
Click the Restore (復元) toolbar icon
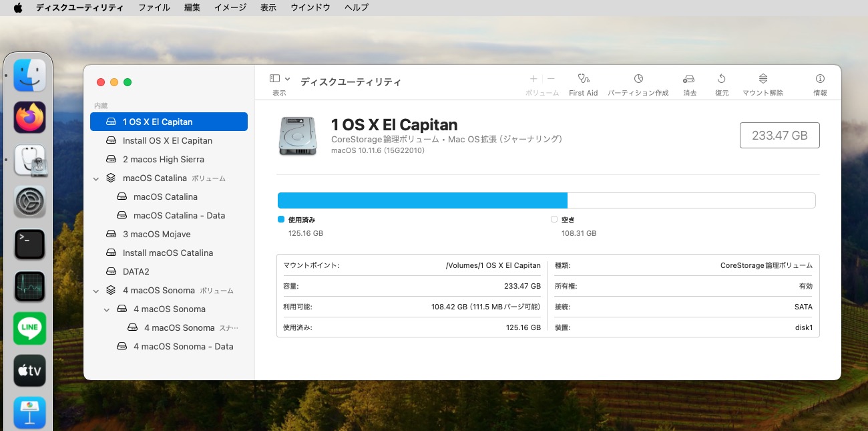tap(721, 79)
